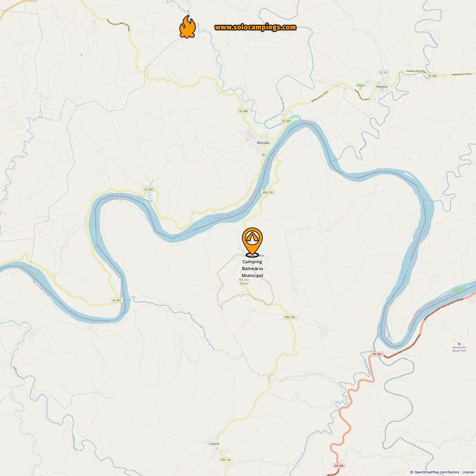Click the SC-283 shield near Arroio Taipa
Viewport: 476px width, 476px height.
(149, 189)
